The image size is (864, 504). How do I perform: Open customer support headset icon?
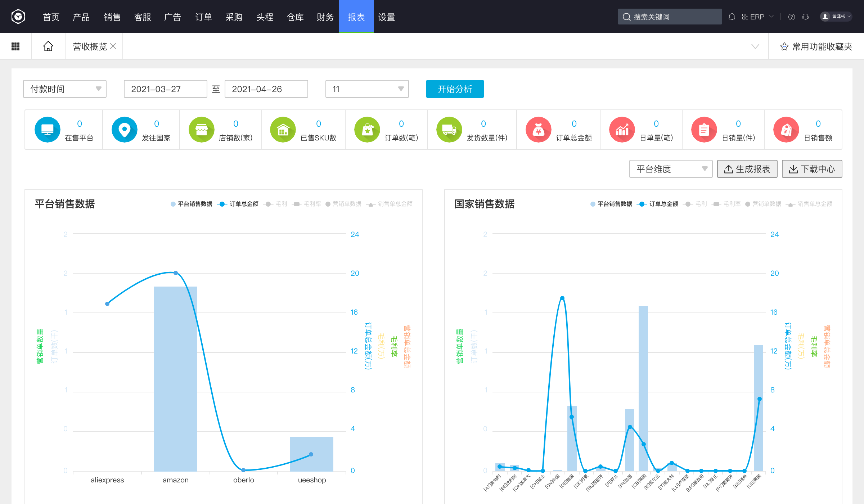click(x=805, y=17)
